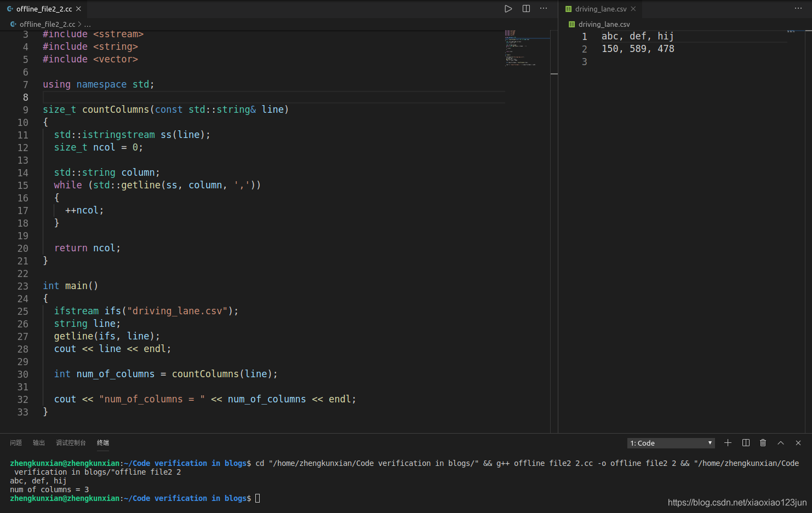Open the 调试控制台 debug console tab
Viewport: 812px width, 513px height.
click(71, 443)
